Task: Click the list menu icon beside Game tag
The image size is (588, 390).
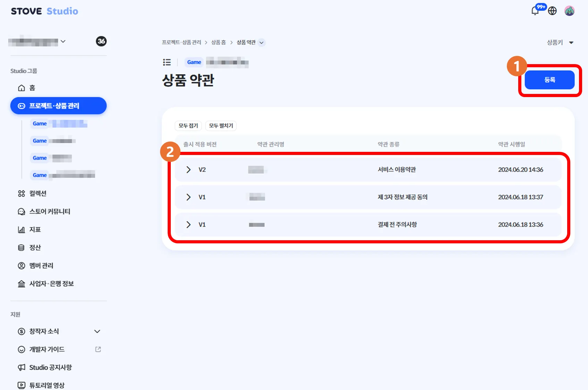Action: [x=167, y=62]
